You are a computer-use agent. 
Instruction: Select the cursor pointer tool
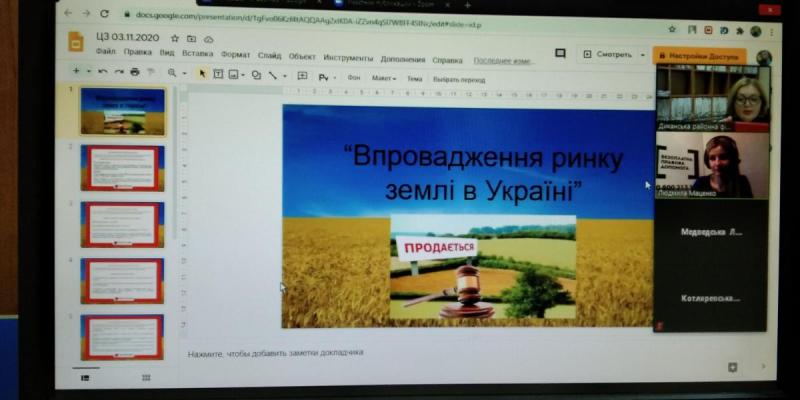pyautogui.click(x=202, y=74)
